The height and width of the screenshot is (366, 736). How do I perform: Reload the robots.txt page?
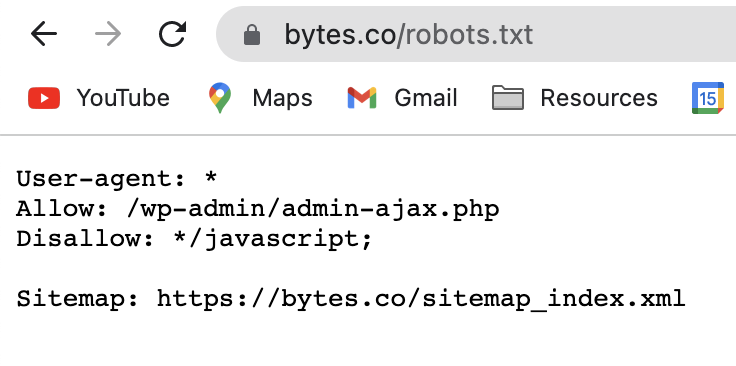click(172, 34)
